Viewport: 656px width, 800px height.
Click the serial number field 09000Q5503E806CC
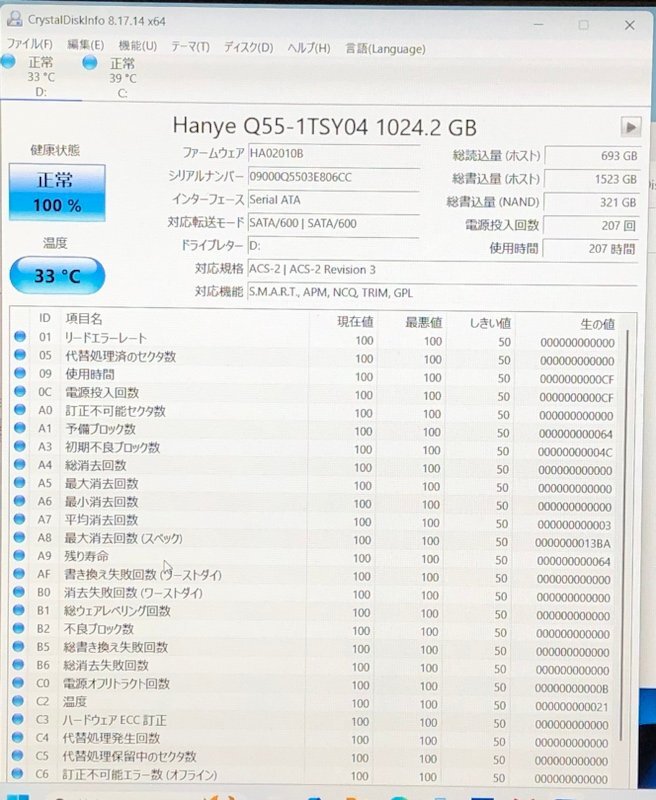pyautogui.click(x=334, y=177)
